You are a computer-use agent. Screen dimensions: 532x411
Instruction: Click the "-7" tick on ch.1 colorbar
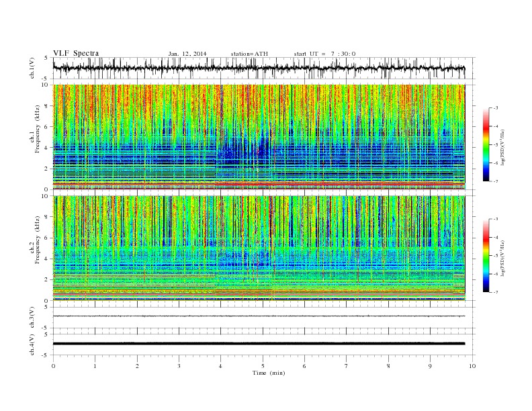tap(496, 181)
